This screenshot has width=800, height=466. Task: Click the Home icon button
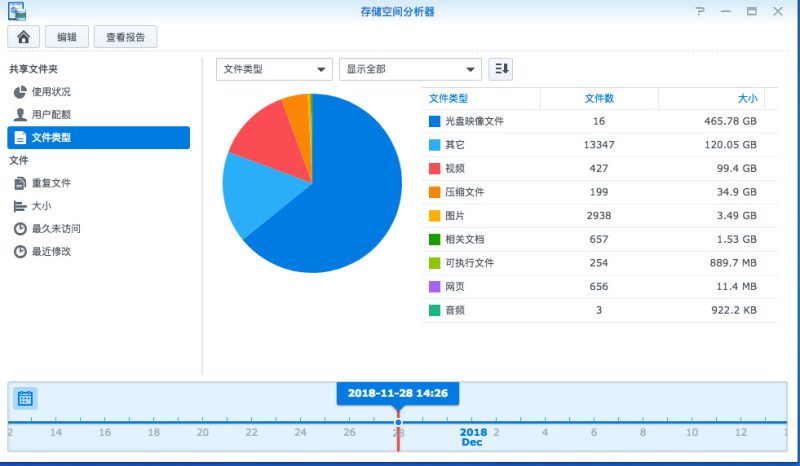pos(23,37)
